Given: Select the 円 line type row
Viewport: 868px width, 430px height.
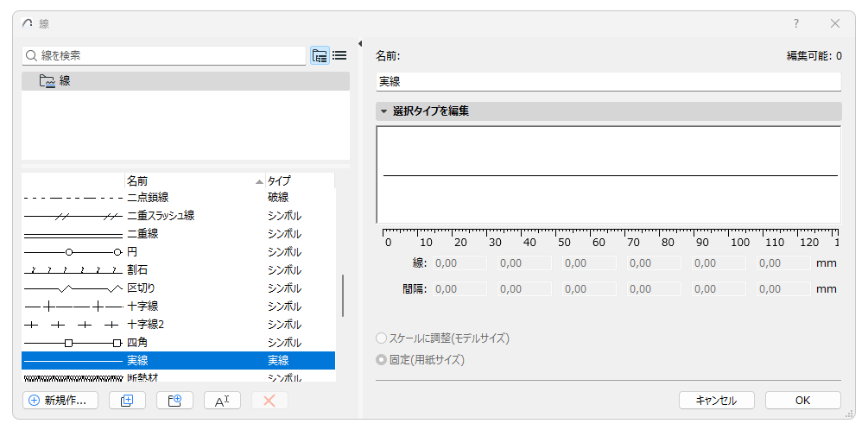Looking at the screenshot, I should click(x=178, y=252).
